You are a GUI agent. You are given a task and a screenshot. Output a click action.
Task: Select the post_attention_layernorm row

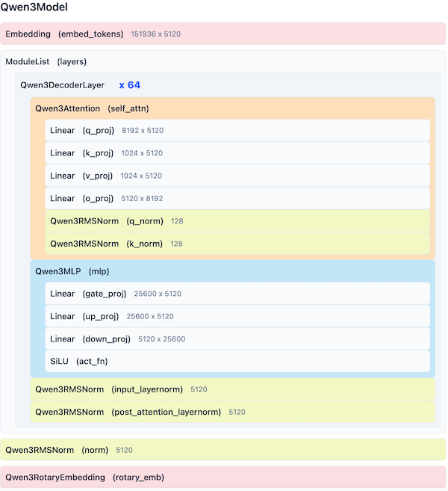point(231,412)
